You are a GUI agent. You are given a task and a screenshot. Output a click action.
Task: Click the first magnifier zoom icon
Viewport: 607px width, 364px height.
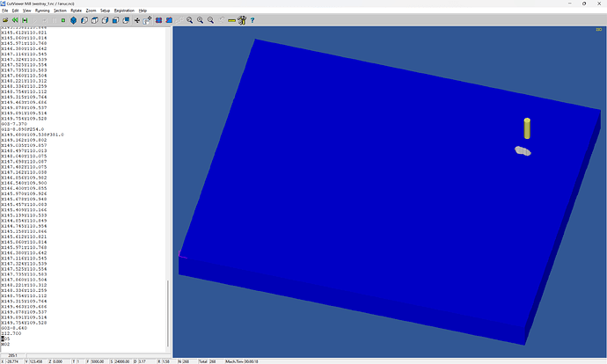coord(190,20)
